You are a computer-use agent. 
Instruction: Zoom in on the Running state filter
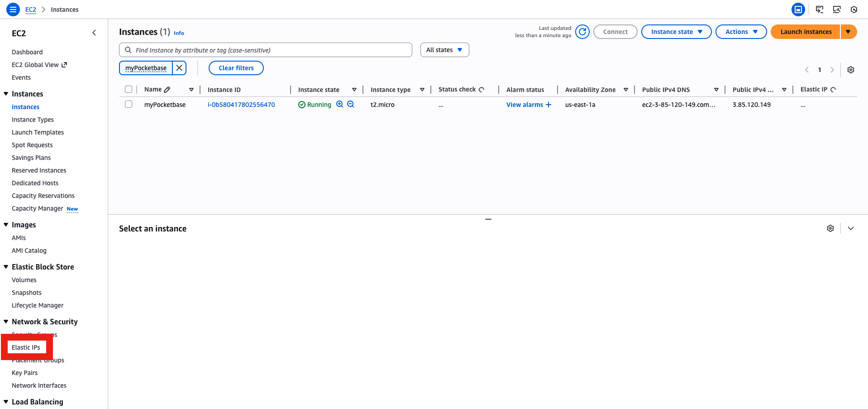(340, 104)
